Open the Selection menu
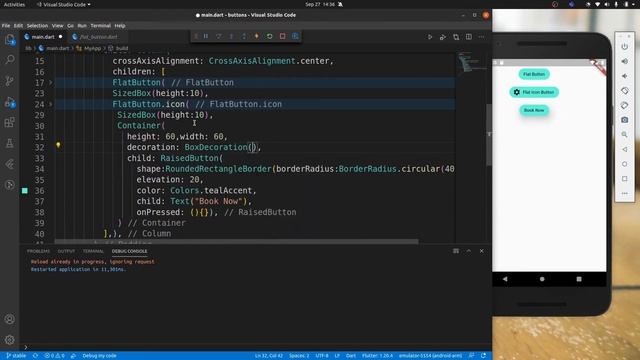 point(38,26)
